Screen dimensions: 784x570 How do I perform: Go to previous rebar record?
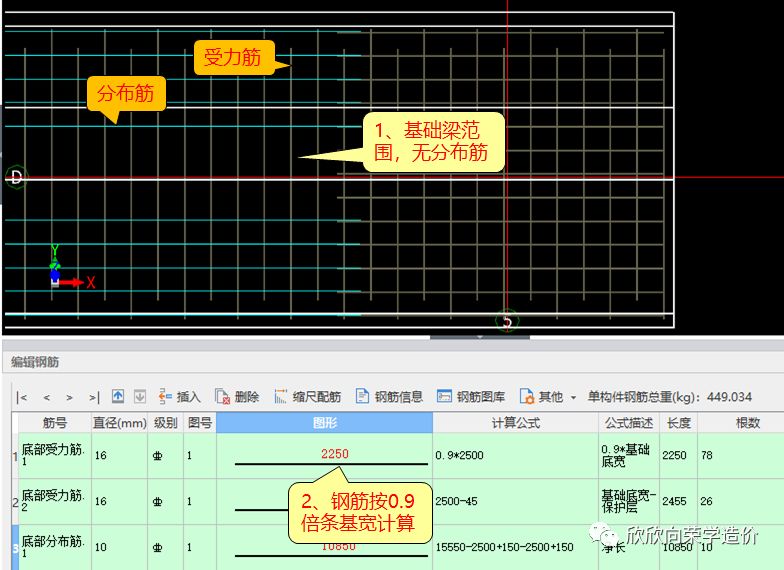click(x=46, y=398)
